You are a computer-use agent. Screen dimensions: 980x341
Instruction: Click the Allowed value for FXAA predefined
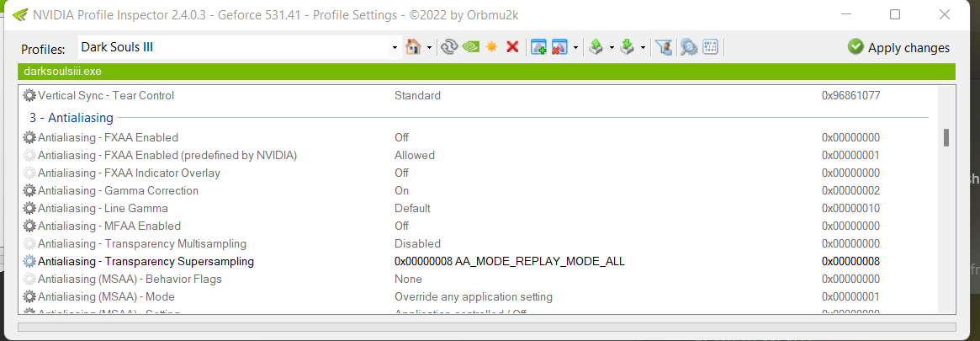point(415,155)
